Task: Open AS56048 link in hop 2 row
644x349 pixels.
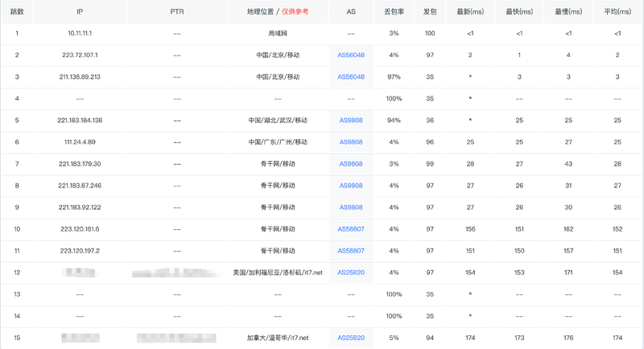Action: pyautogui.click(x=351, y=55)
